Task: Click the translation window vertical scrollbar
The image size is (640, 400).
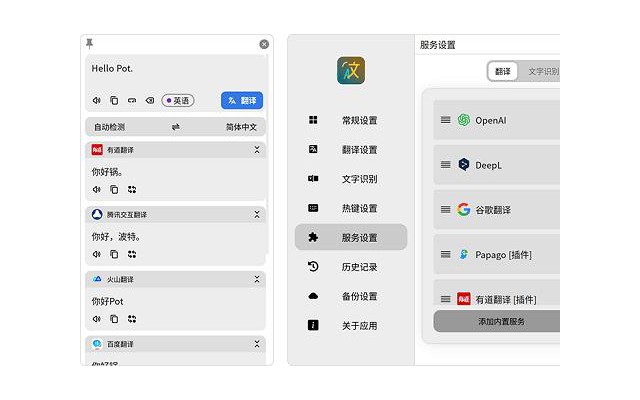Action: [x=268, y=155]
